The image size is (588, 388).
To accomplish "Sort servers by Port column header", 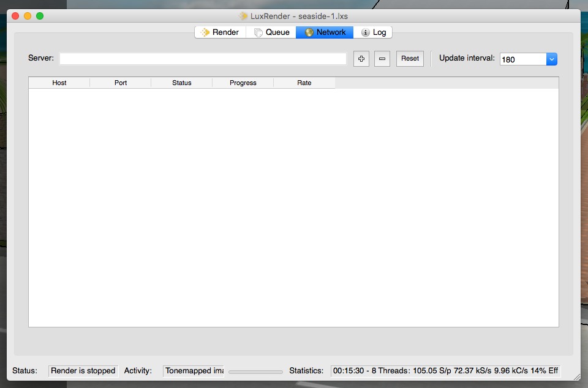I will pyautogui.click(x=121, y=83).
